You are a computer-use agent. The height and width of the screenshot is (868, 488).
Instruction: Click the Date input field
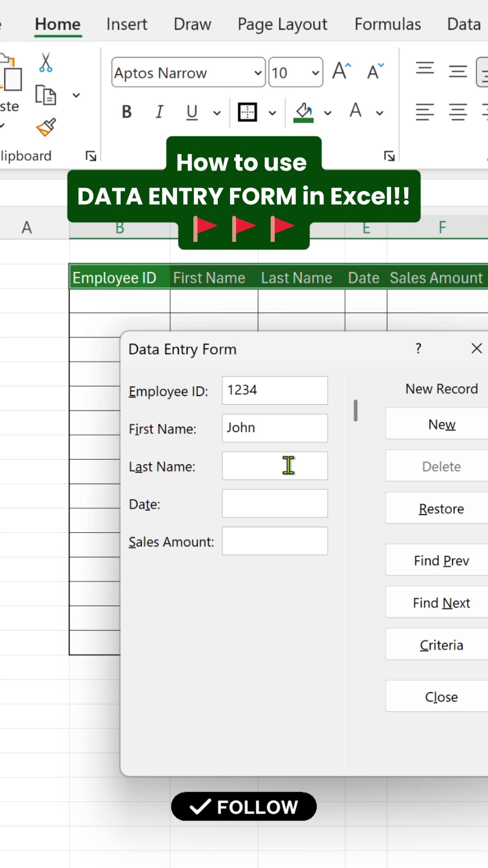[275, 503]
